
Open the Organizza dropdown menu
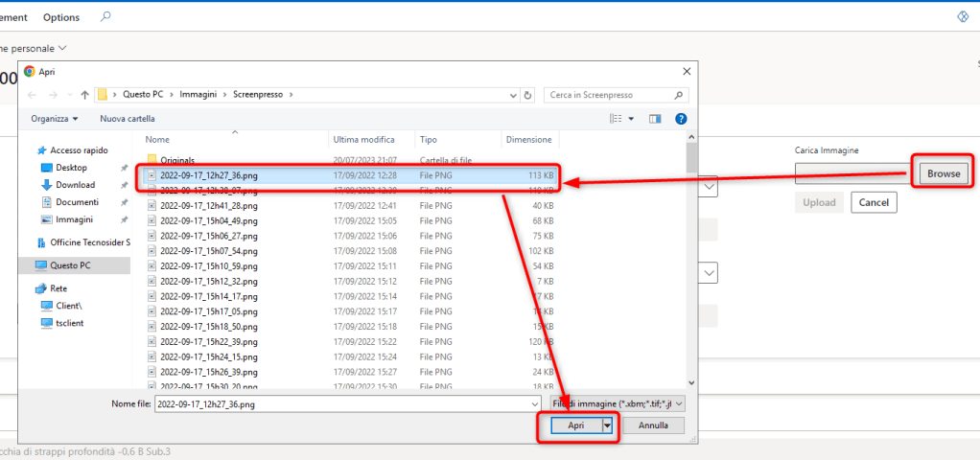pyautogui.click(x=55, y=119)
